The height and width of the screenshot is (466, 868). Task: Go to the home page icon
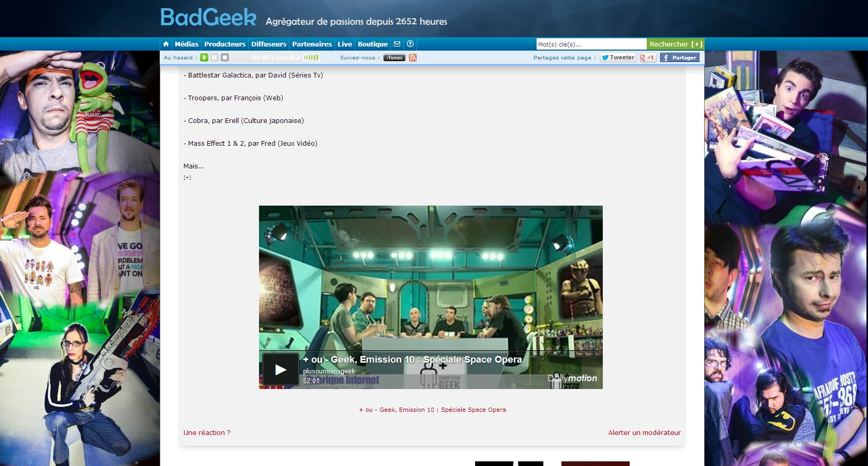pyautogui.click(x=166, y=44)
